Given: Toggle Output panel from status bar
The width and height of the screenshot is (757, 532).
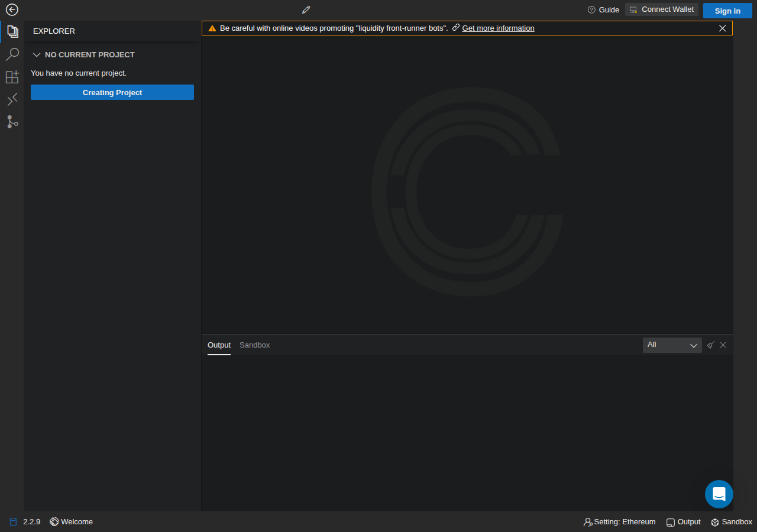Looking at the screenshot, I should 683,522.
